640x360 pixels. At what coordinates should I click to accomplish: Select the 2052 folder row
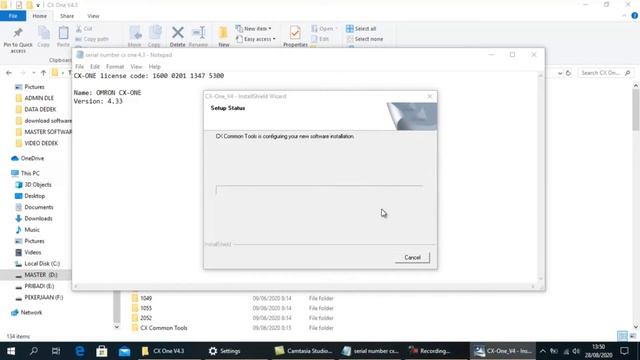233,318
